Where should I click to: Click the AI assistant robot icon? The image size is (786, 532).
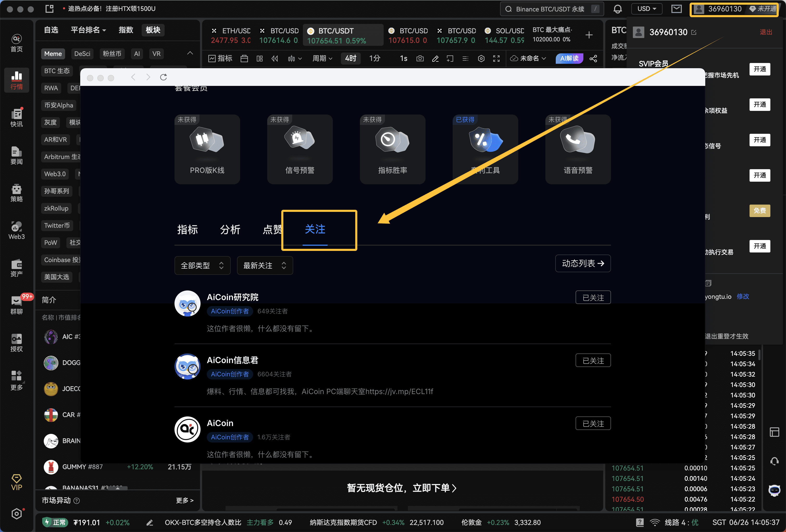click(x=774, y=490)
